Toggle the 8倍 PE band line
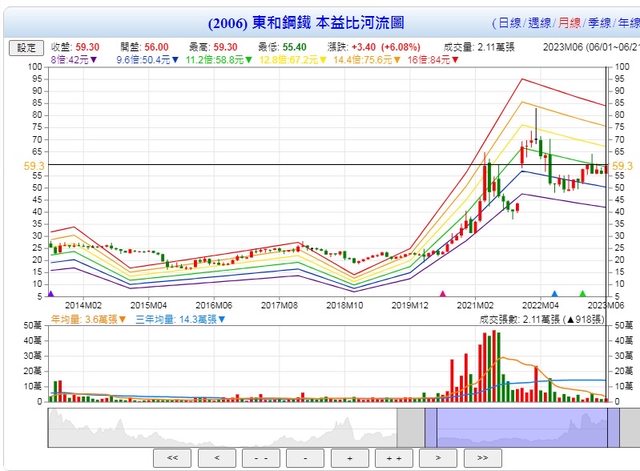640x471 pixels. (71, 59)
